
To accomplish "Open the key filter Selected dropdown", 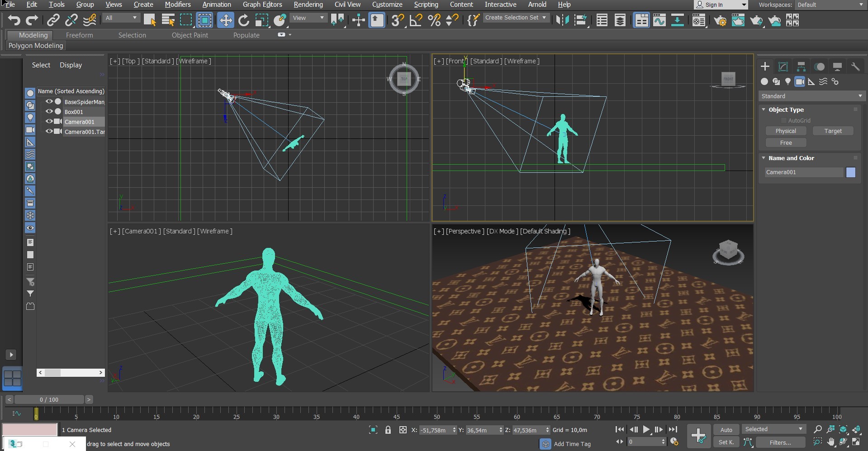I will coord(773,429).
